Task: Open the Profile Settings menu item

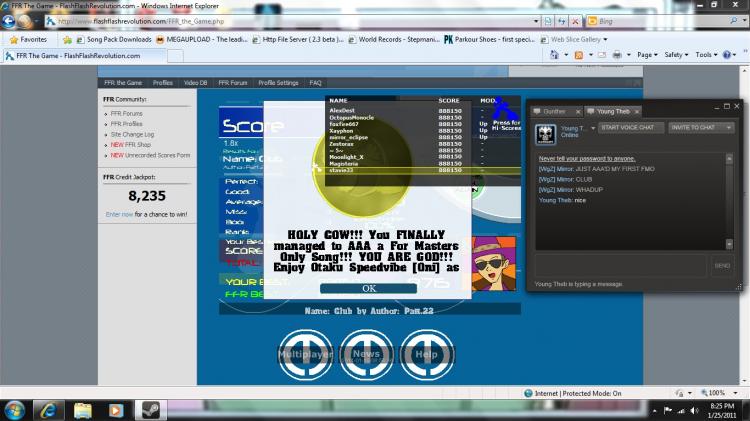Action: click(x=278, y=83)
